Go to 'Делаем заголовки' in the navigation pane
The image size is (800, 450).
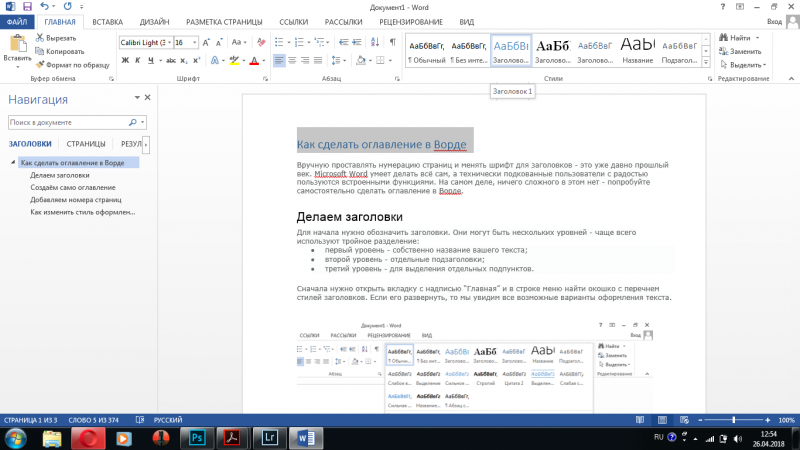60,175
